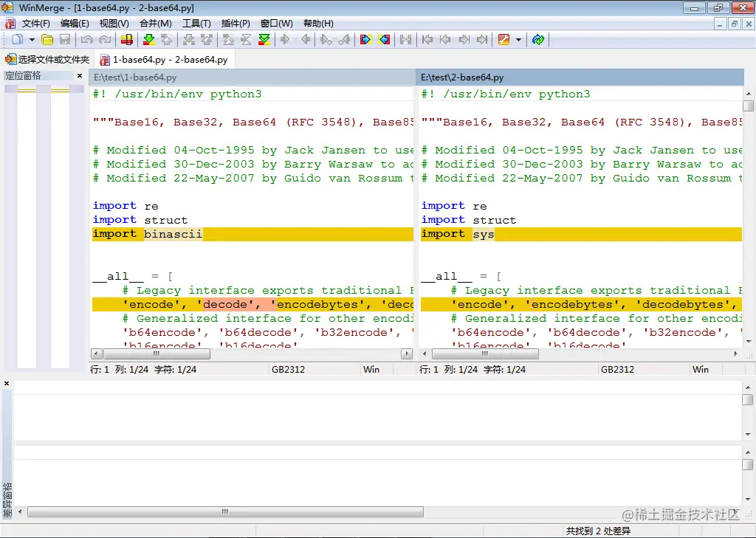Click right pane vertical scroll down arrow
756x538 pixels.
(749, 342)
